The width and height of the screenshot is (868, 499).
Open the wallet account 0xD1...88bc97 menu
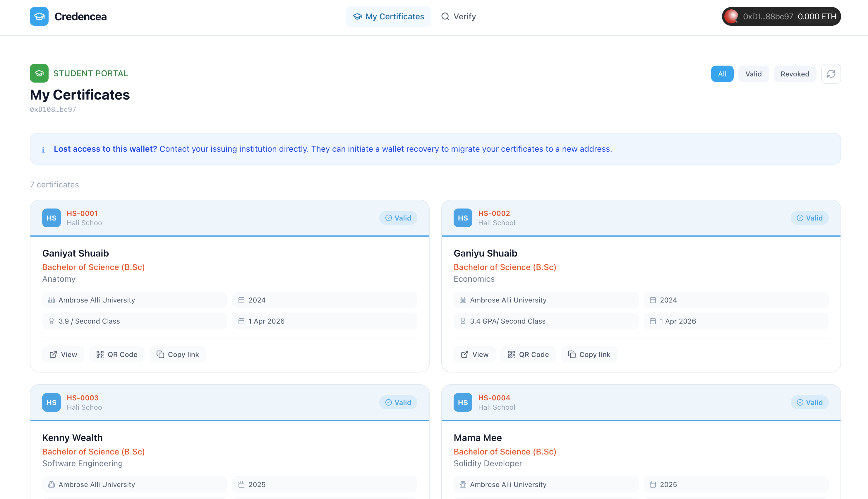pyautogui.click(x=781, y=16)
